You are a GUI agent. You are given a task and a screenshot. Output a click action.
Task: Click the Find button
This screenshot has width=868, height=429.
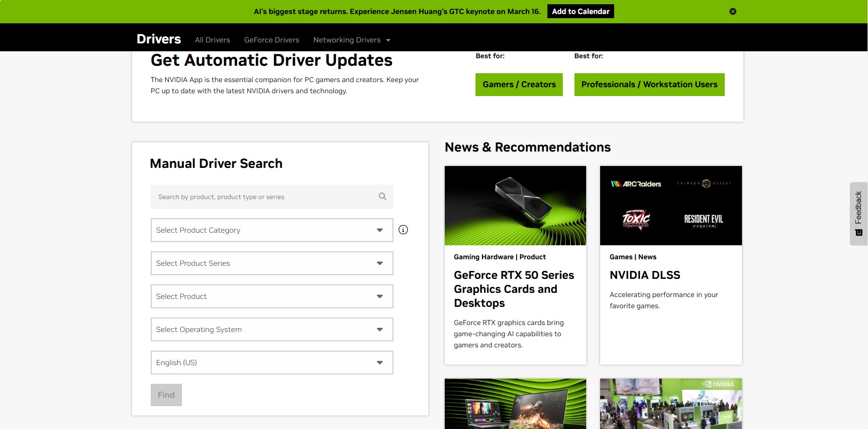point(166,395)
